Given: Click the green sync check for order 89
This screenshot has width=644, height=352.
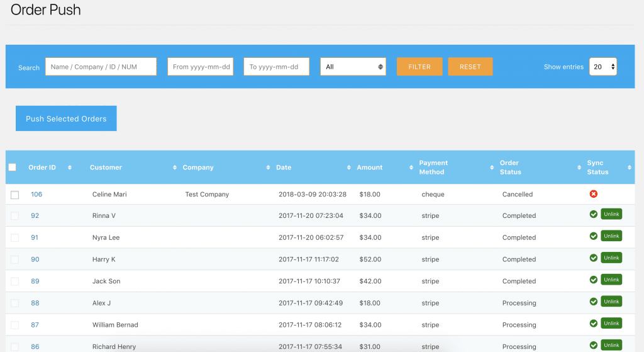Looking at the screenshot, I should tap(594, 279).
